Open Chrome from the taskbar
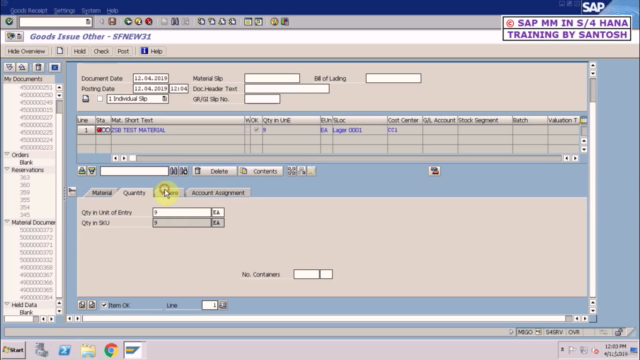The height and width of the screenshot is (360, 640). point(111,350)
